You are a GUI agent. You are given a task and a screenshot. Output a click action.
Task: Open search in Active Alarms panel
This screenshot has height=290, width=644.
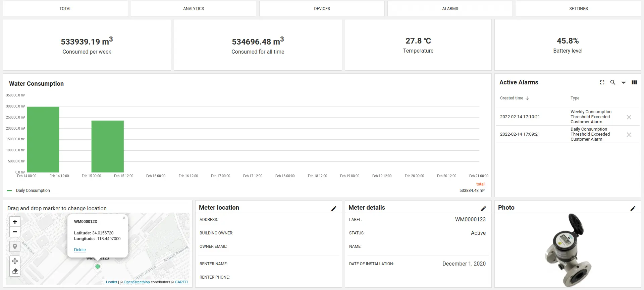click(x=613, y=82)
